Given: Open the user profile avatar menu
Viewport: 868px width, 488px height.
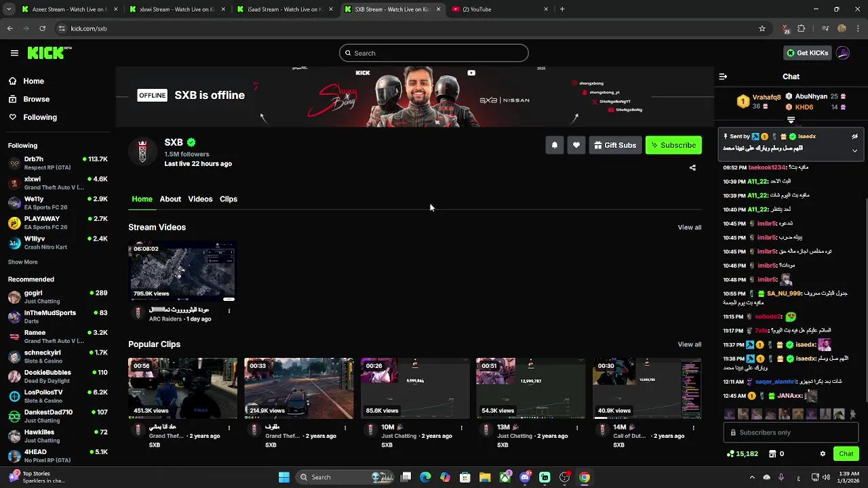Looking at the screenshot, I should point(843,53).
